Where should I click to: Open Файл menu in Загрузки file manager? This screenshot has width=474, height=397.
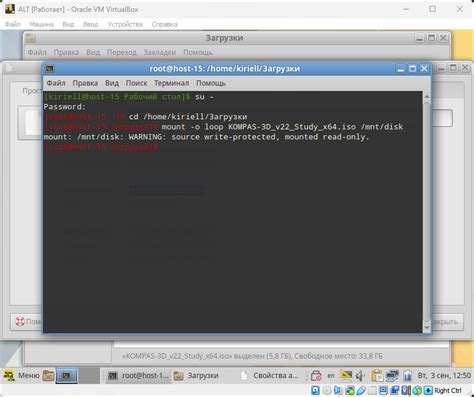(37, 53)
